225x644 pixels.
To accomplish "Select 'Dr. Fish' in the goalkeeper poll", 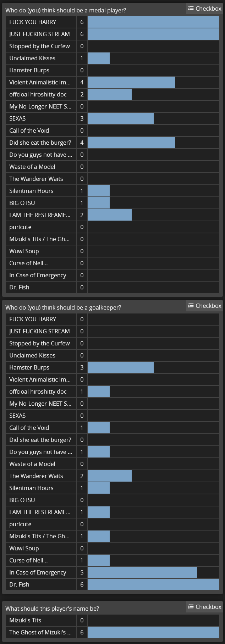I will point(112,584).
